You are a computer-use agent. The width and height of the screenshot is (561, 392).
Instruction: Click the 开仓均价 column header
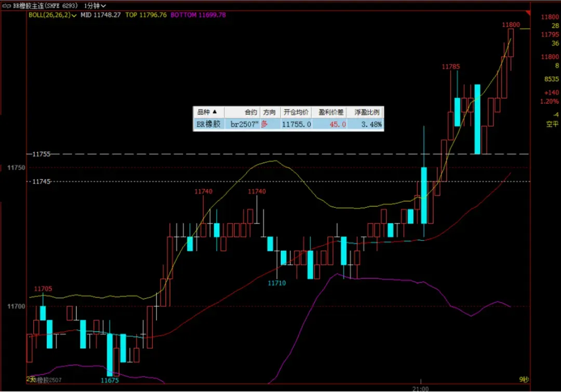(296, 112)
